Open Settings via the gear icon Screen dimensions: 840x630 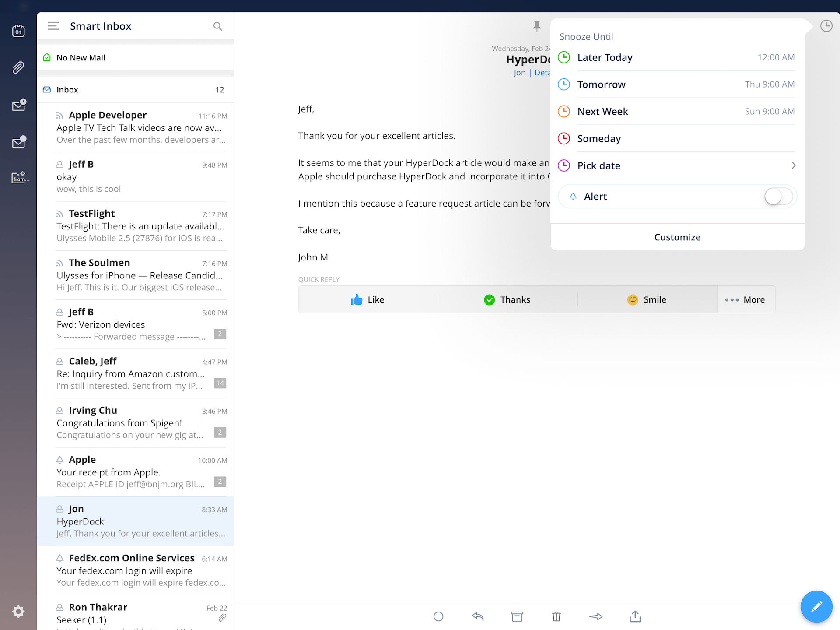[18, 611]
